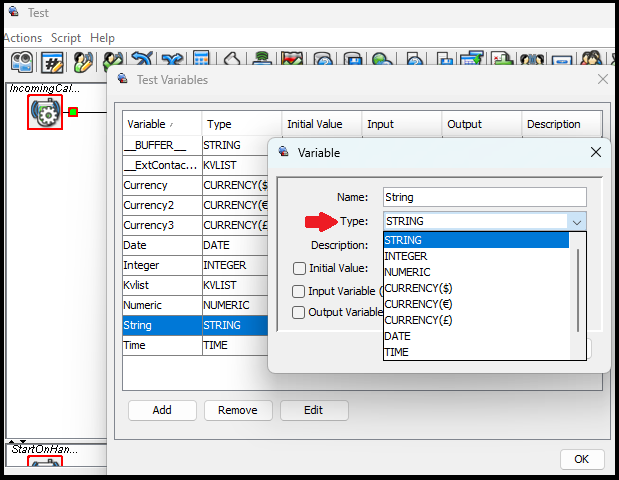
Task: Select the IncomingCall block icon on canvas
Action: (x=45, y=112)
